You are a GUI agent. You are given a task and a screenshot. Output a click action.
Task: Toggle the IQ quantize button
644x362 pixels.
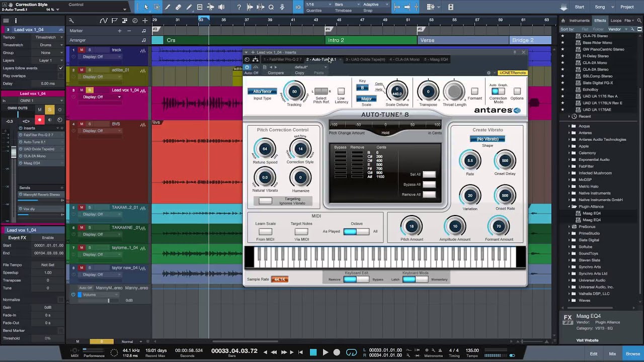point(298,7)
